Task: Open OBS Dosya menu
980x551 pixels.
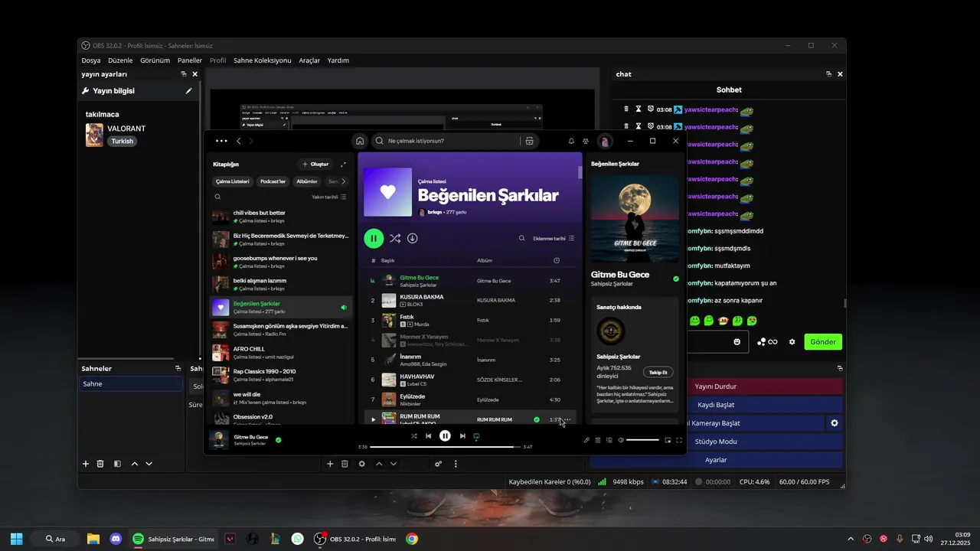Action: 91,60
